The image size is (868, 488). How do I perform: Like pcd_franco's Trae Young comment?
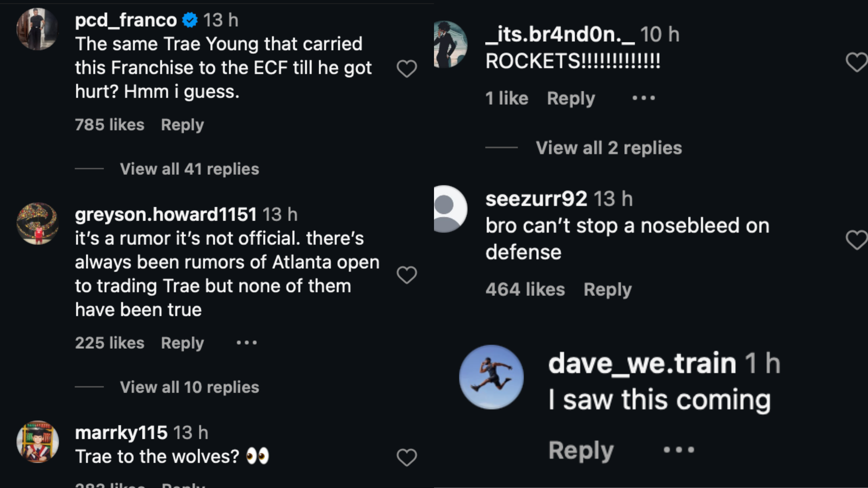406,69
